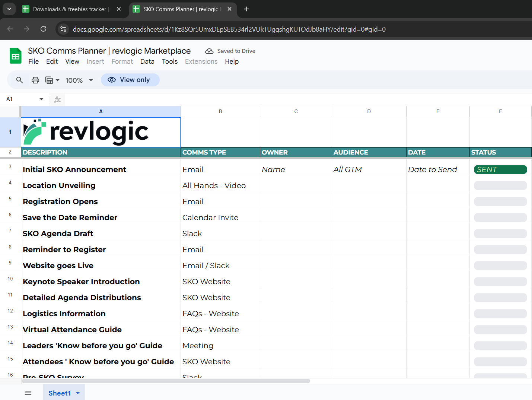This screenshot has width=532, height=400.
Task: Click the horizontal scrollbar
Action: (166, 381)
